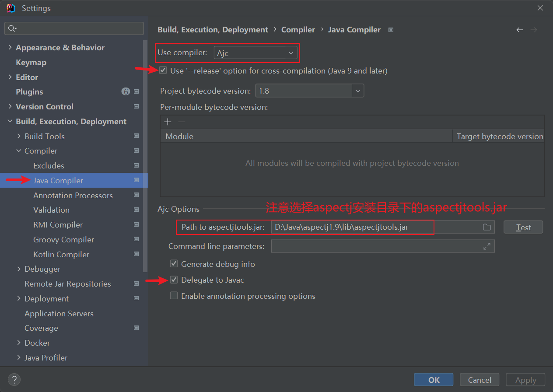Click the forward arrow in the settings header
The height and width of the screenshot is (392, 553).
coord(534,29)
